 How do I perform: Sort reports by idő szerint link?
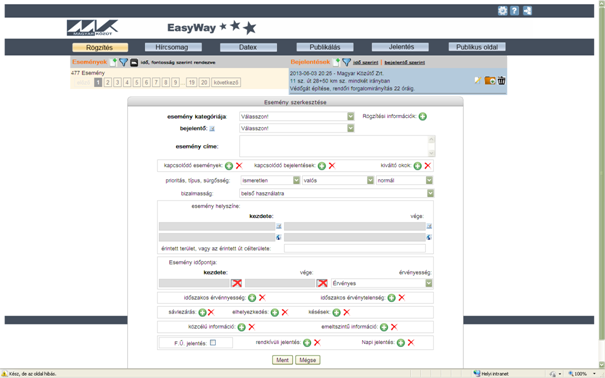click(x=365, y=62)
